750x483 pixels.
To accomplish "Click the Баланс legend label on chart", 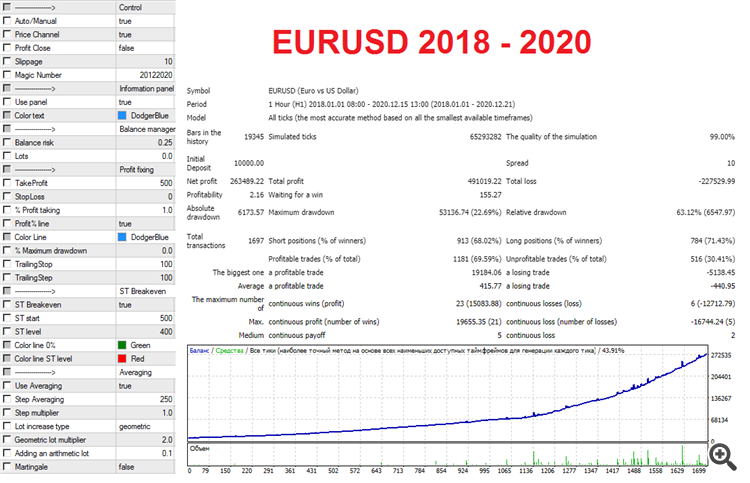I will coord(199,351).
